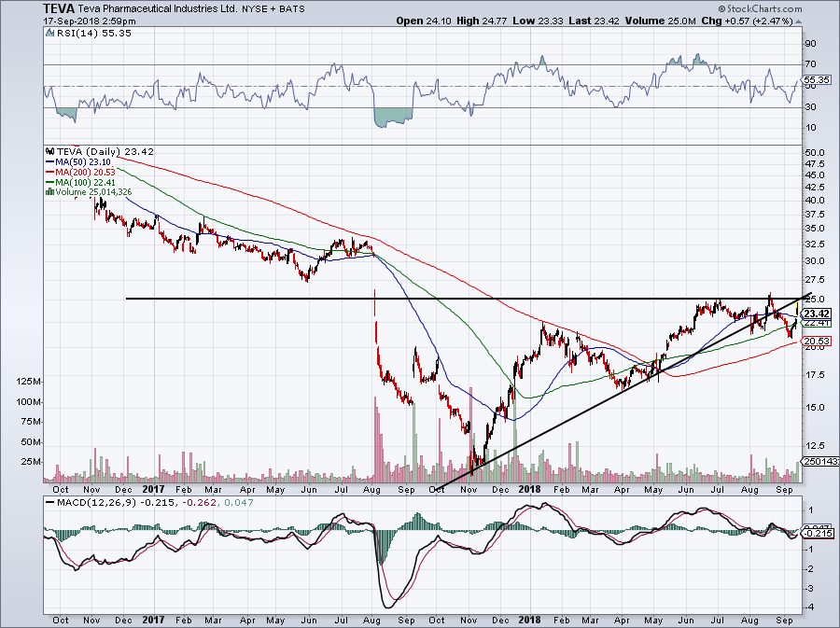Click the MACD black line legend marker
The width and height of the screenshot is (840, 628).
[50, 503]
